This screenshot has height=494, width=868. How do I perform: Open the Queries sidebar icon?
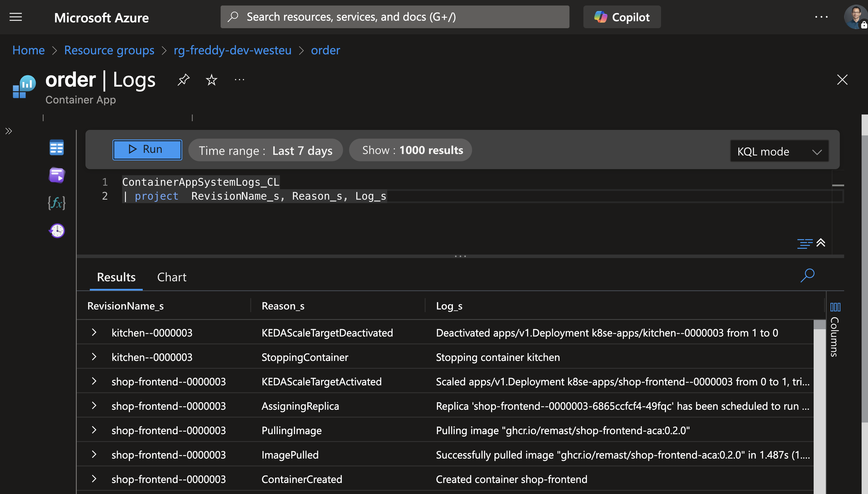click(57, 175)
